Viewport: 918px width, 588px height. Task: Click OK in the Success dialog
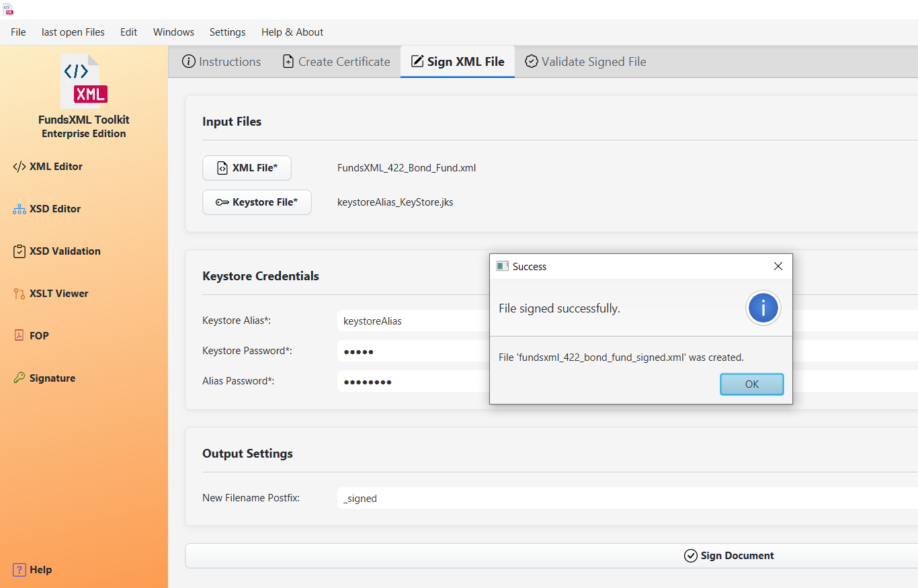click(x=752, y=384)
